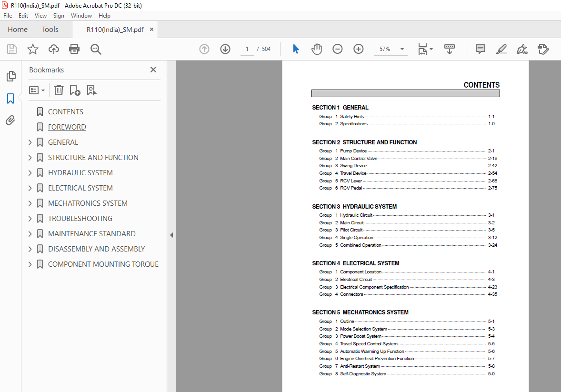Select the TROUBLESHOOTING bookmark label
The width and height of the screenshot is (561, 392).
tap(80, 218)
